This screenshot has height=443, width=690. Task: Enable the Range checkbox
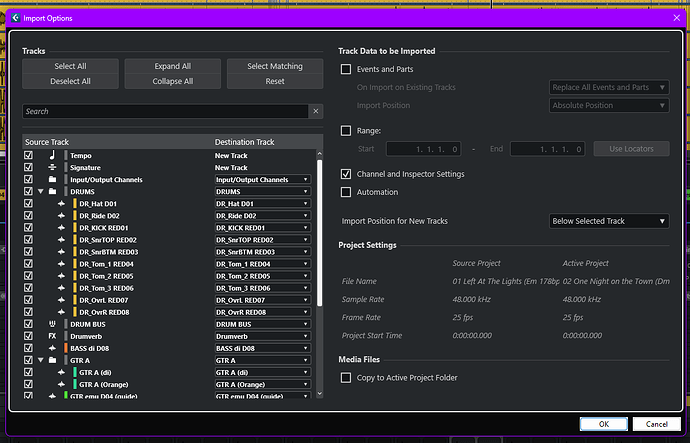click(x=346, y=131)
